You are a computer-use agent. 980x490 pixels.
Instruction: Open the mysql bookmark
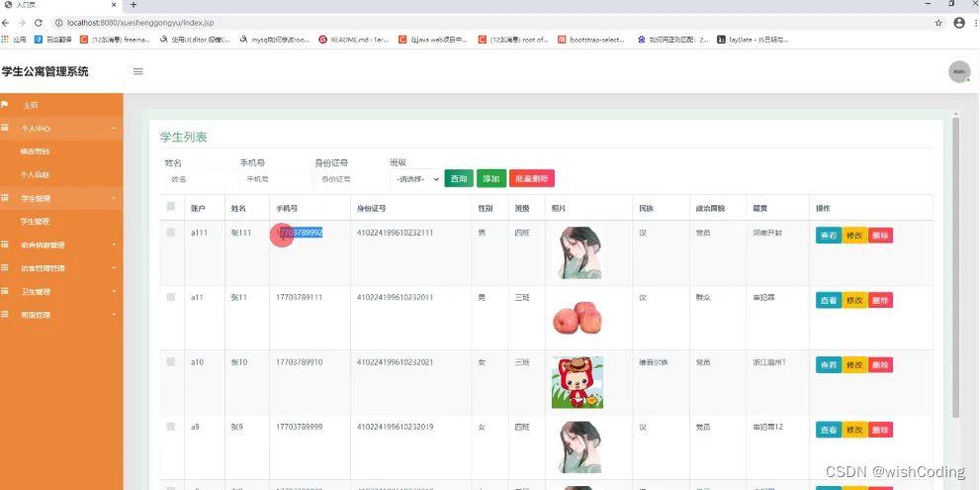(274, 39)
